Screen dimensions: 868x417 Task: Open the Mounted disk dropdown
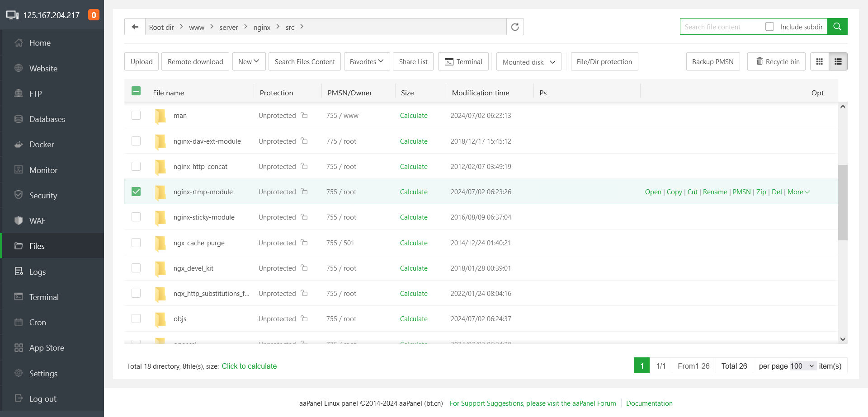coord(528,62)
